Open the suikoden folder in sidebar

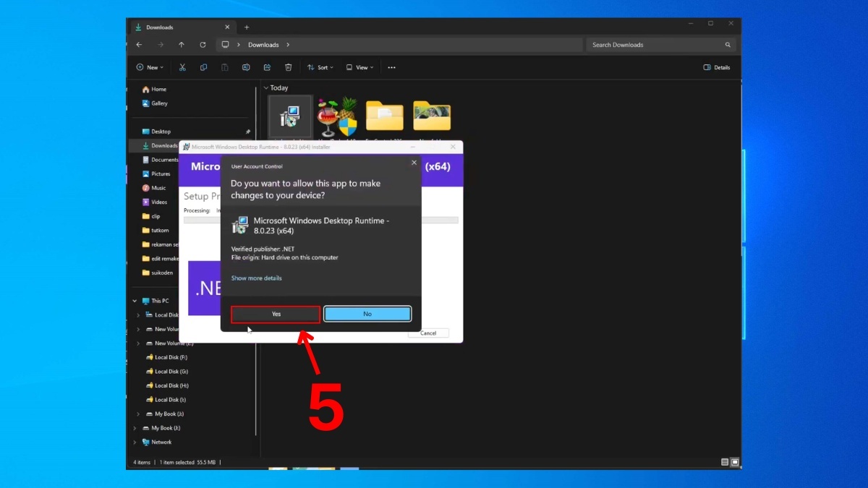point(157,273)
